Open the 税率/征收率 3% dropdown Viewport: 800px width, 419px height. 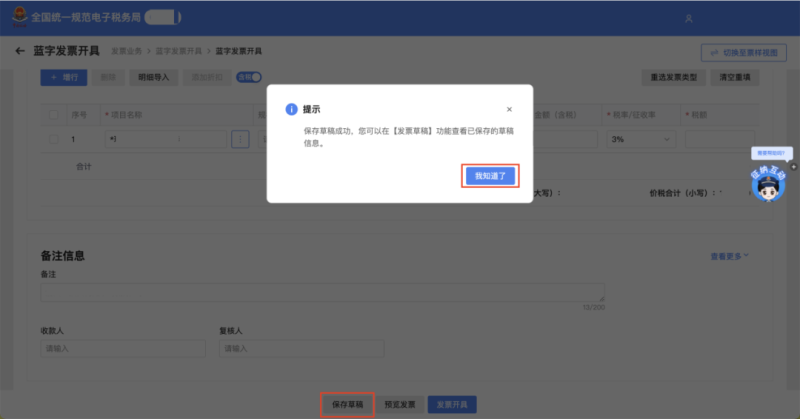tap(640, 139)
